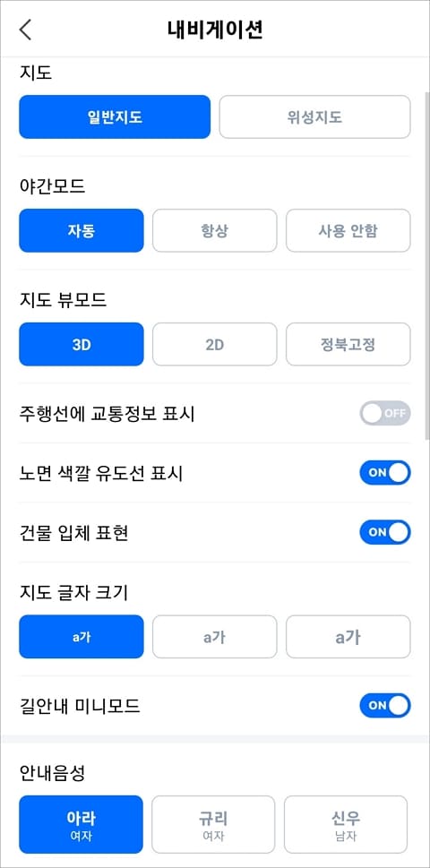Select 3D map view mode

(82, 344)
